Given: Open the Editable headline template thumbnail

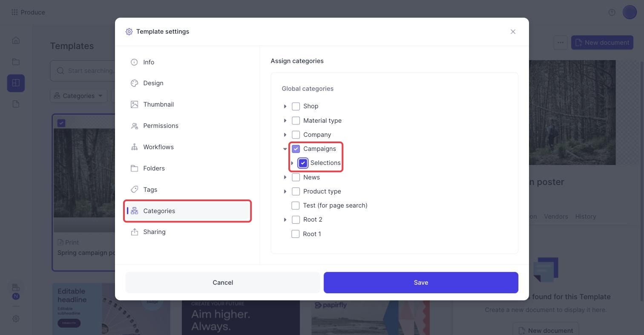Looking at the screenshot, I should point(111,309).
